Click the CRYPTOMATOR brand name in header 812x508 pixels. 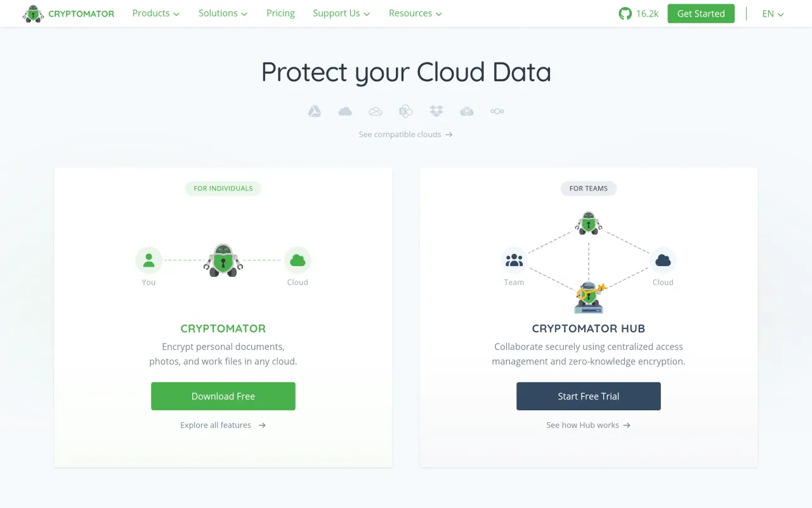point(81,14)
